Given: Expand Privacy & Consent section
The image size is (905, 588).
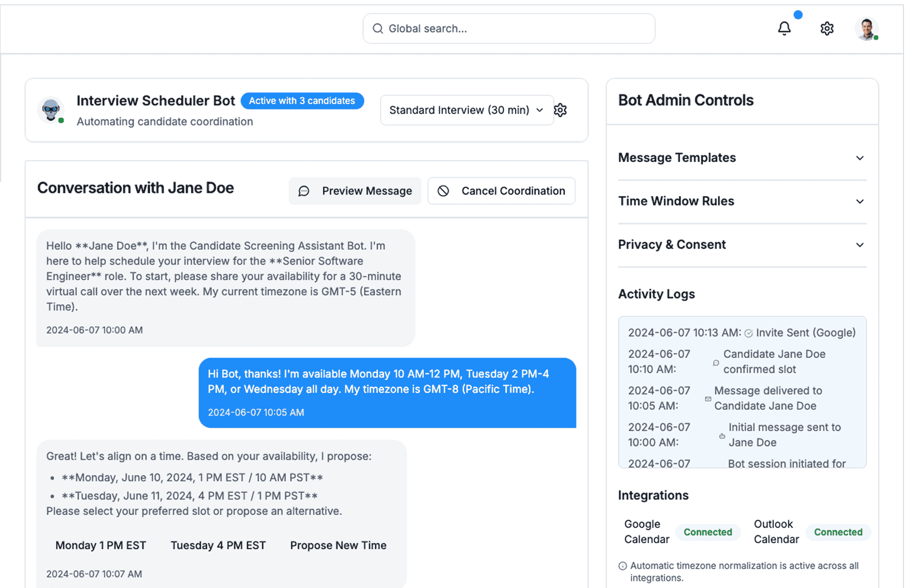Looking at the screenshot, I should 742,245.
